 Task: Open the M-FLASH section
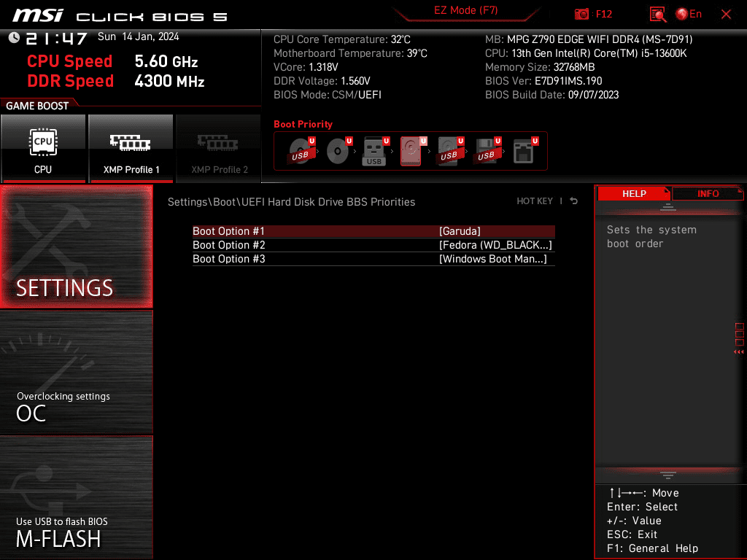coord(77,497)
